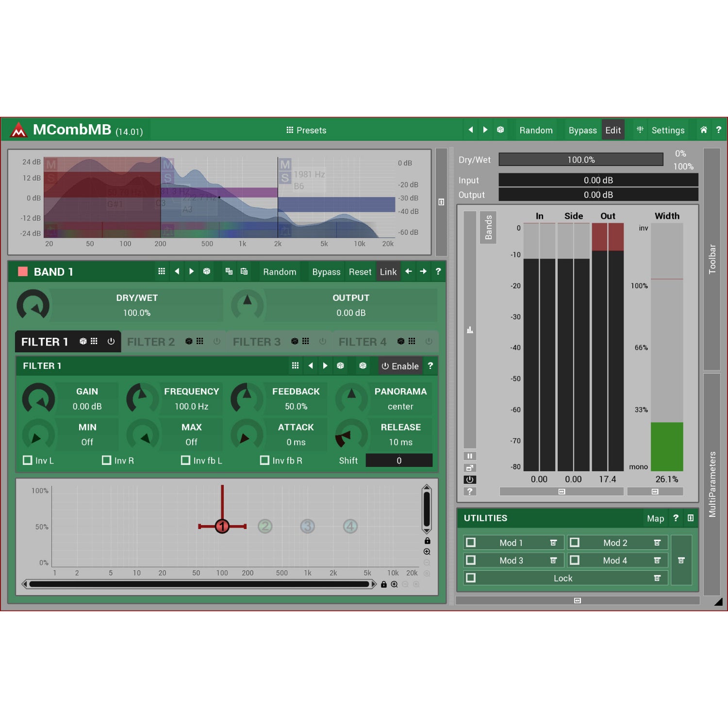Go to previous band with left arrow
This screenshot has height=728, width=728.
(x=409, y=271)
